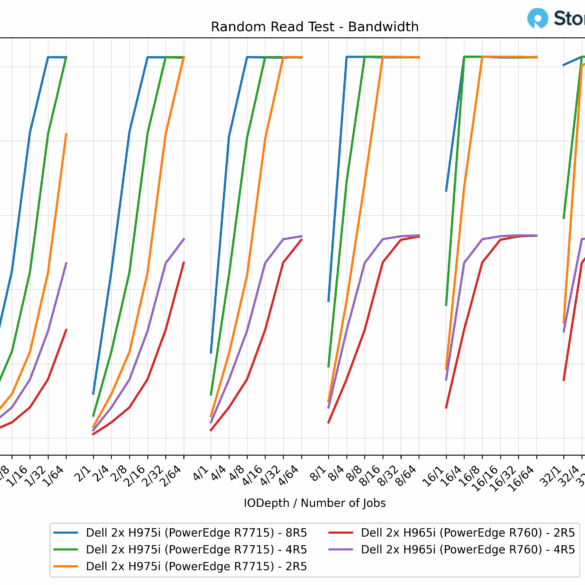
Task: Click the '8/1' x-axis tick label
Action: coord(319,473)
